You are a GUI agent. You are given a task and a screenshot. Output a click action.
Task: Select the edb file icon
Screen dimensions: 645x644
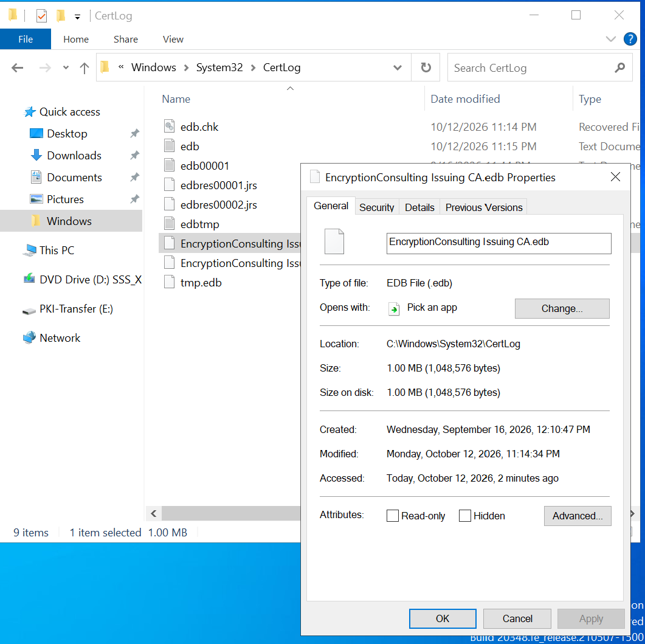point(169,146)
